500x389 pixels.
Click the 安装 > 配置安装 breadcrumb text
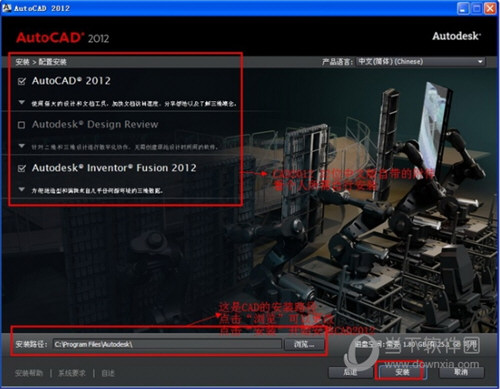point(41,62)
